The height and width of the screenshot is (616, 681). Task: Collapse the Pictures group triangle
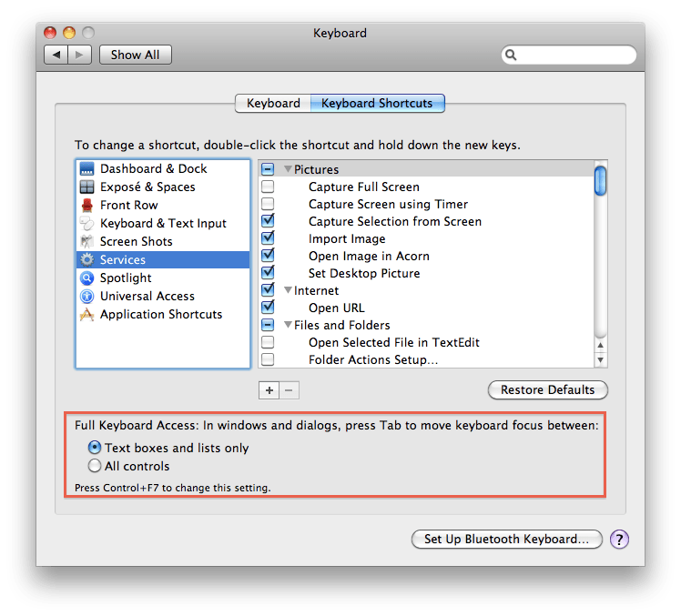[288, 169]
